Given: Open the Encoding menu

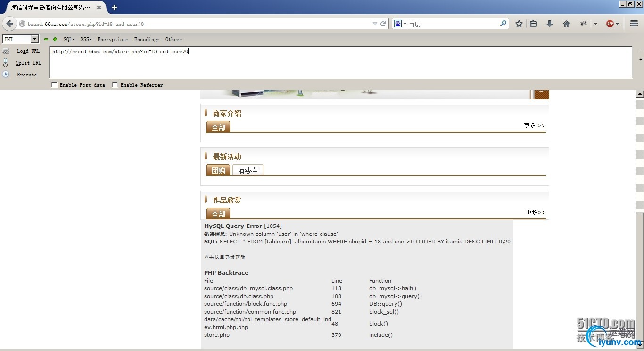Looking at the screenshot, I should pyautogui.click(x=147, y=39).
